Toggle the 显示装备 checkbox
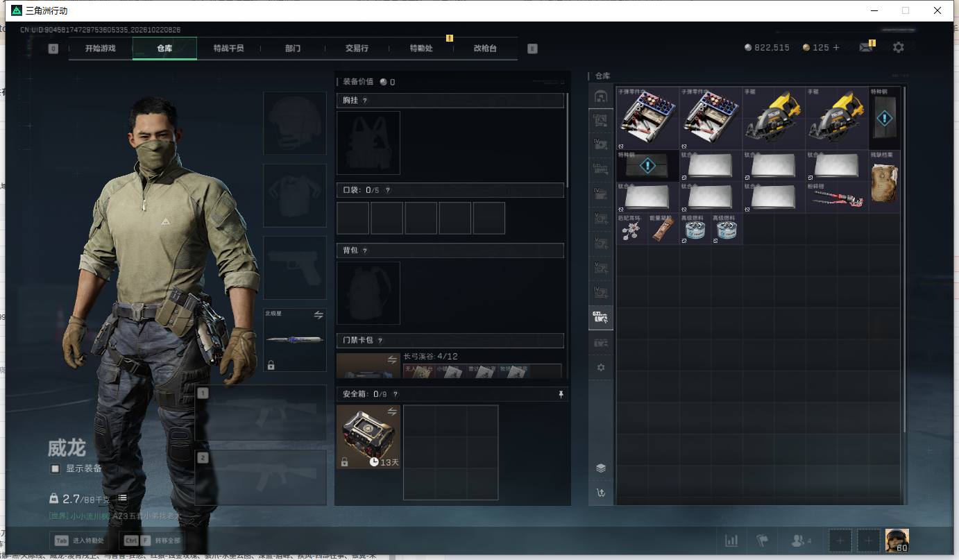 pos(56,468)
